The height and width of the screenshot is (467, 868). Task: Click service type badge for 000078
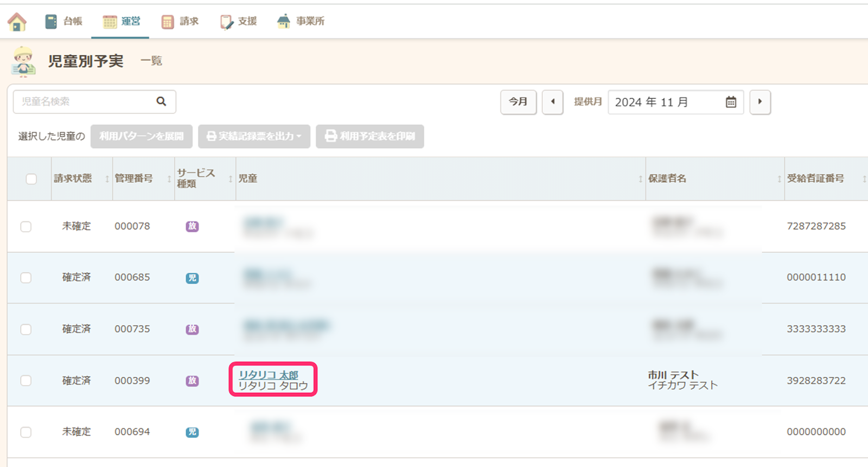pyautogui.click(x=192, y=226)
